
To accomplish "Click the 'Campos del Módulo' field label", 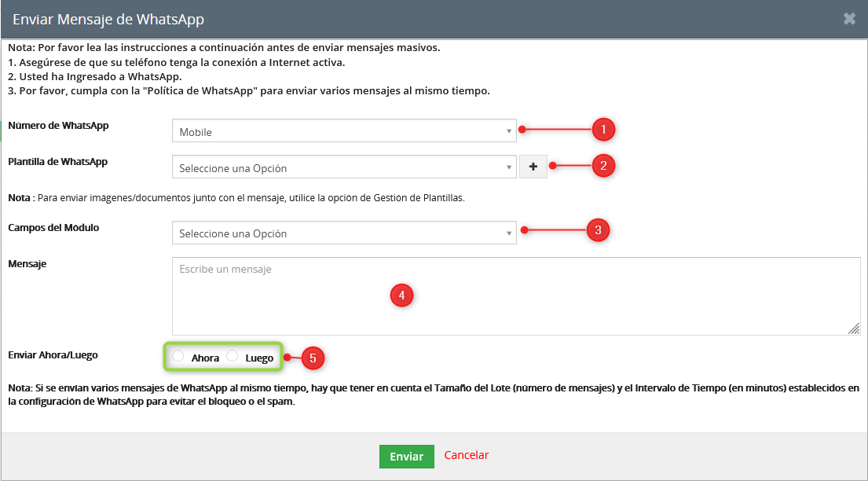I will pyautogui.click(x=53, y=227).
